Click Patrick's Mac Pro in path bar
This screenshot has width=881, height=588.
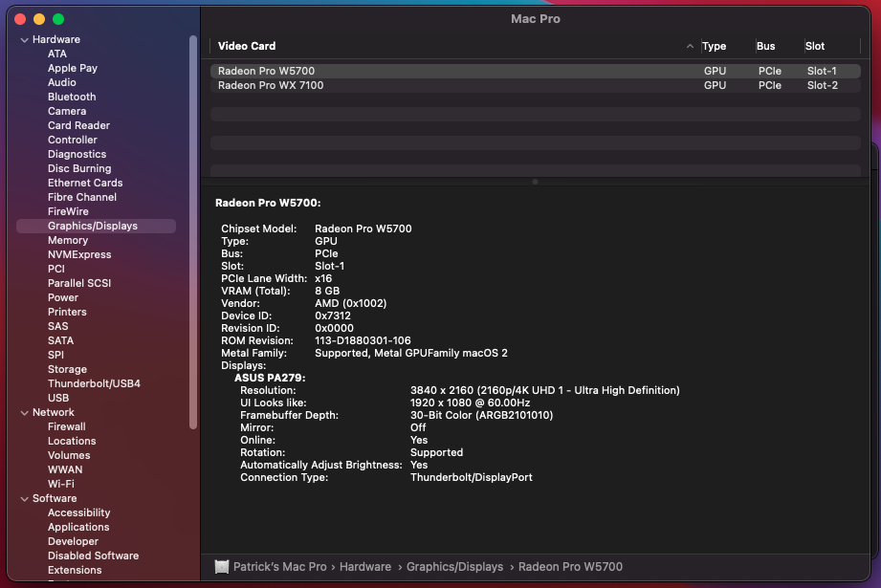(280, 567)
